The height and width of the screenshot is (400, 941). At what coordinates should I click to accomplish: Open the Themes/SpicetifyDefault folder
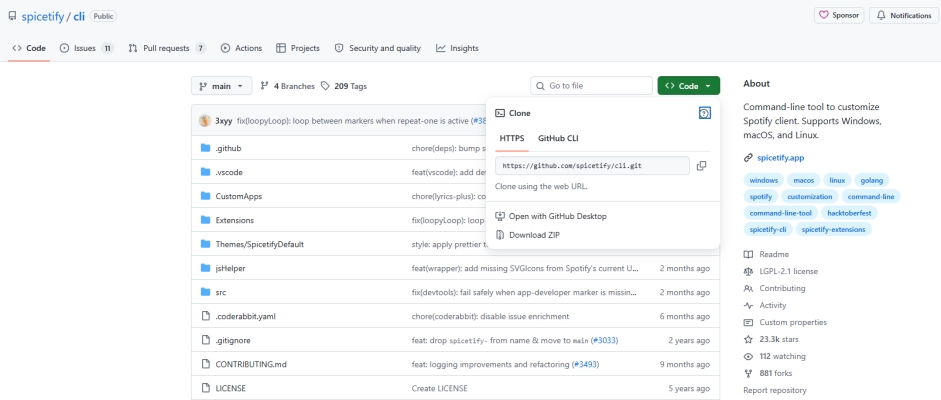pyautogui.click(x=260, y=244)
